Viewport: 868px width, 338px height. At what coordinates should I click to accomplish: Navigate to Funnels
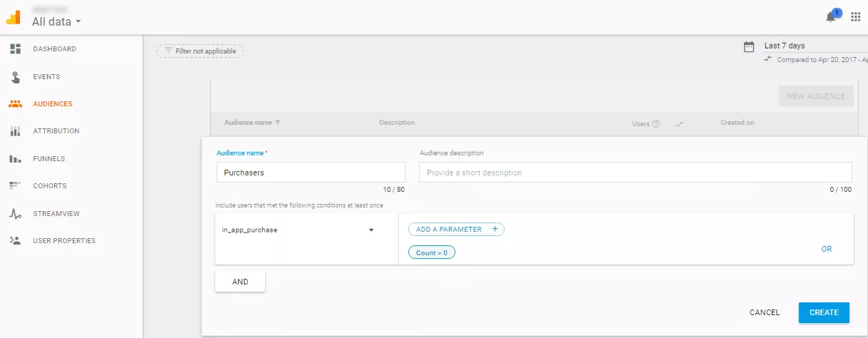pos(49,159)
